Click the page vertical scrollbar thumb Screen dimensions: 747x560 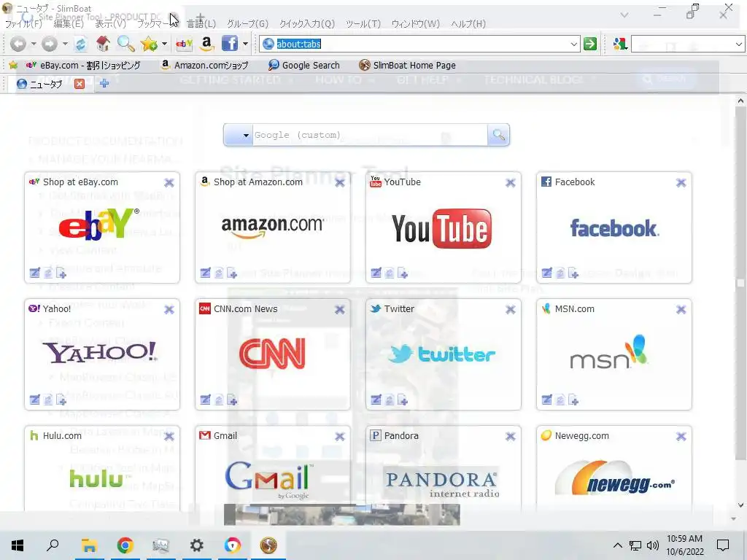pyautogui.click(x=740, y=284)
